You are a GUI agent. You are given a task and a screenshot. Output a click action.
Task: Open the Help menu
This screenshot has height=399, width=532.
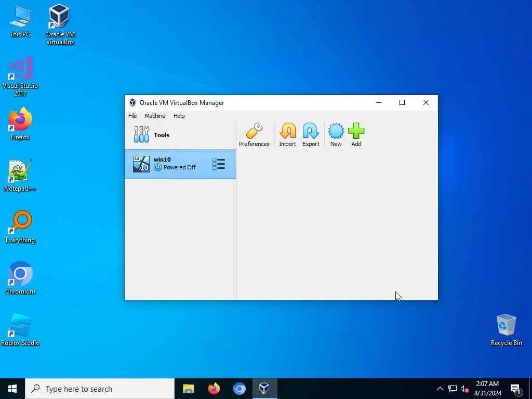pyautogui.click(x=179, y=116)
